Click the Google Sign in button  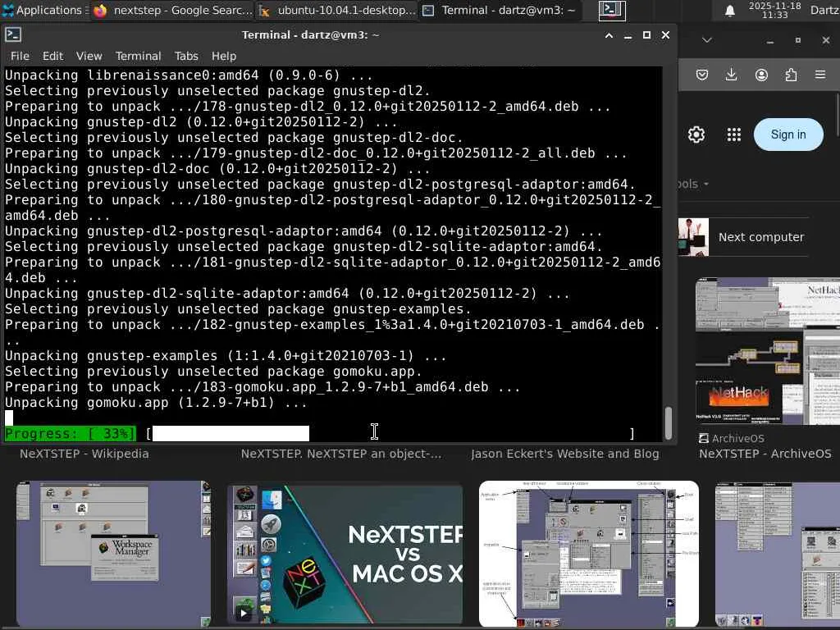tap(788, 135)
